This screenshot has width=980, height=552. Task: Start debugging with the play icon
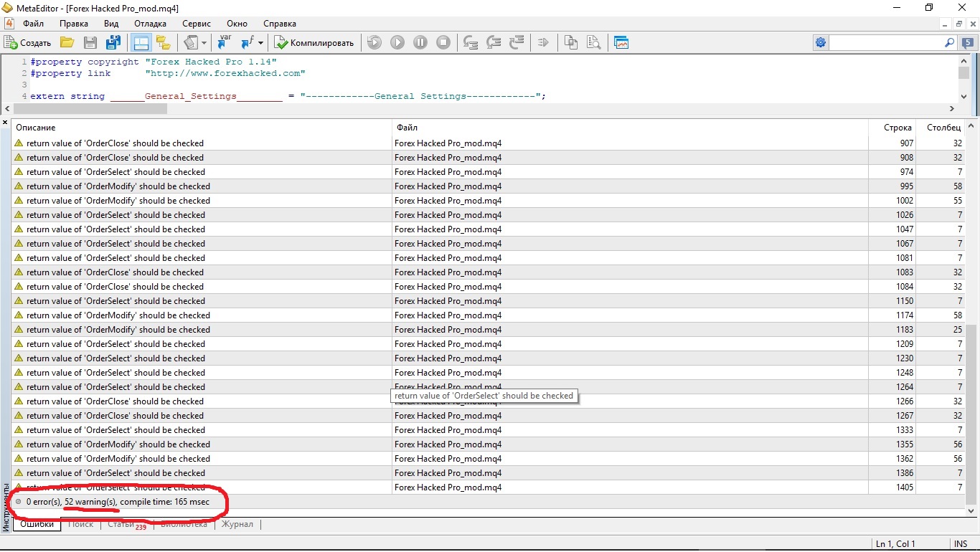click(397, 43)
